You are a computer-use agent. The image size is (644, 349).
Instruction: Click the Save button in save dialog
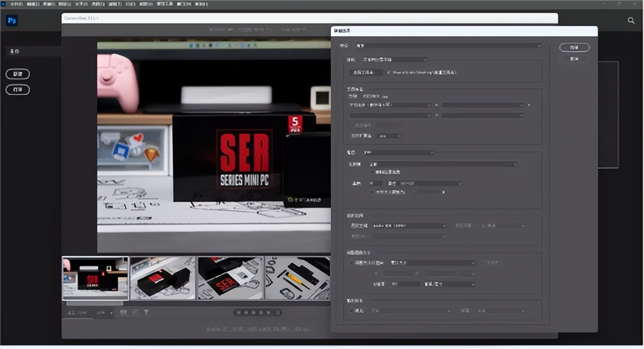pos(574,47)
